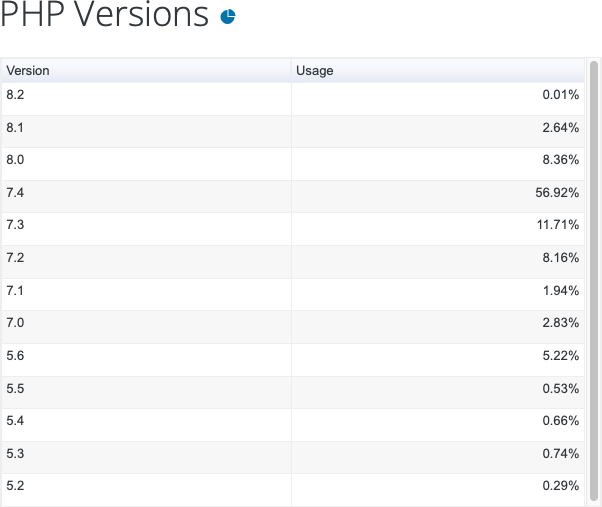Viewport: 602px width, 507px height.
Task: Select the 11.71% usage value
Action: coord(558,225)
